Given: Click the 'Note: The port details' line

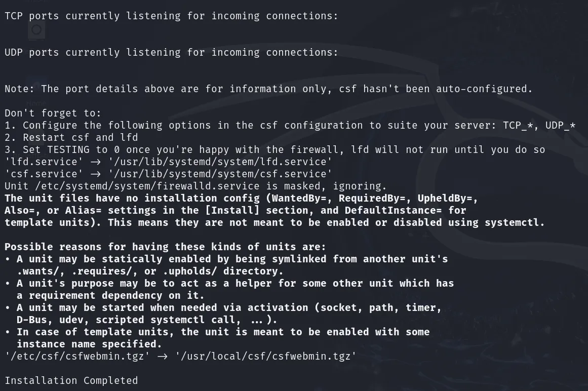Looking at the screenshot, I should click(x=268, y=89).
